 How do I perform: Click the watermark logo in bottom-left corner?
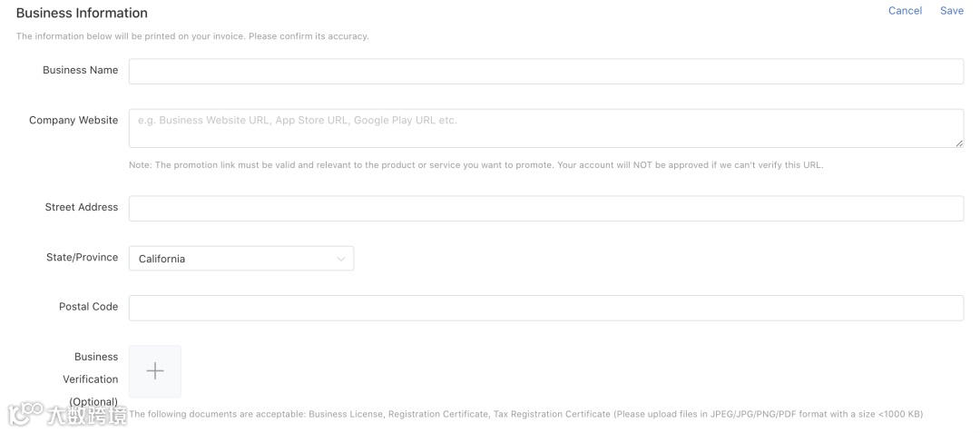(67, 414)
